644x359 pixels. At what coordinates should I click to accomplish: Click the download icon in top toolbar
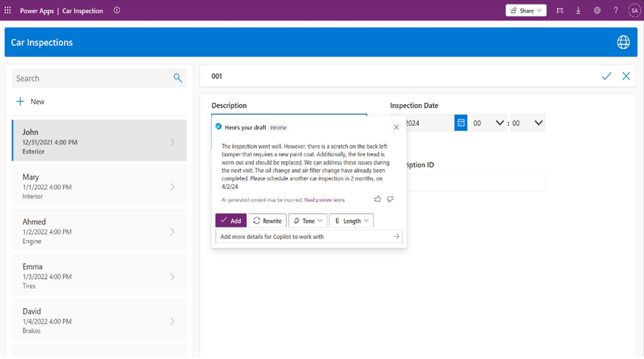579,11
